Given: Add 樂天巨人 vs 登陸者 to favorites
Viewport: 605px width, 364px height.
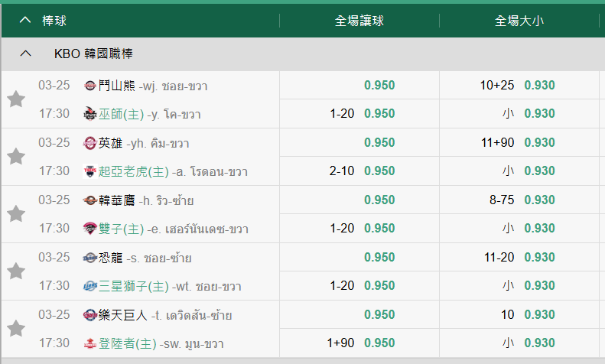Looking at the screenshot, I should (x=16, y=329).
